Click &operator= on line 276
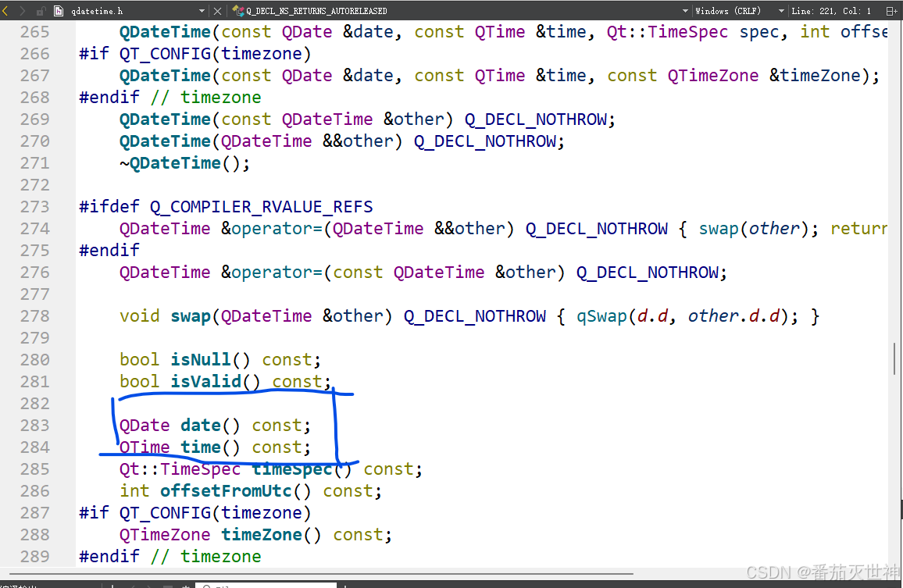903x588 pixels. click(x=272, y=273)
